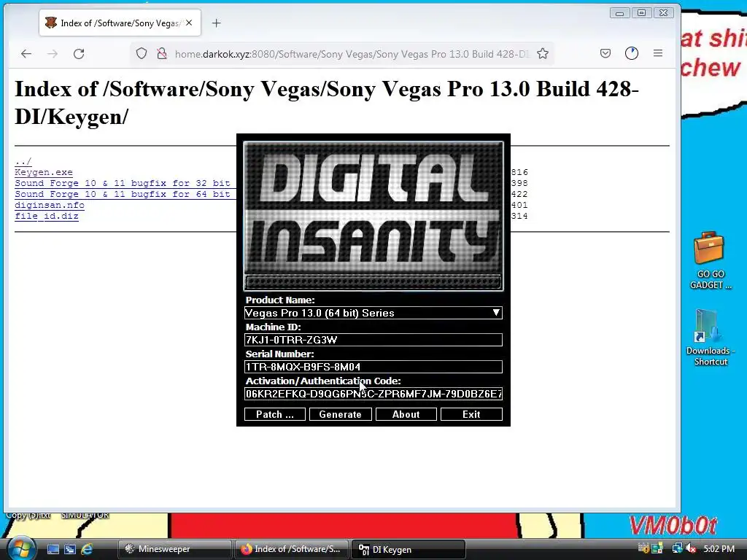Click the tracking protection shield icon
The image size is (747, 560).
(x=142, y=54)
